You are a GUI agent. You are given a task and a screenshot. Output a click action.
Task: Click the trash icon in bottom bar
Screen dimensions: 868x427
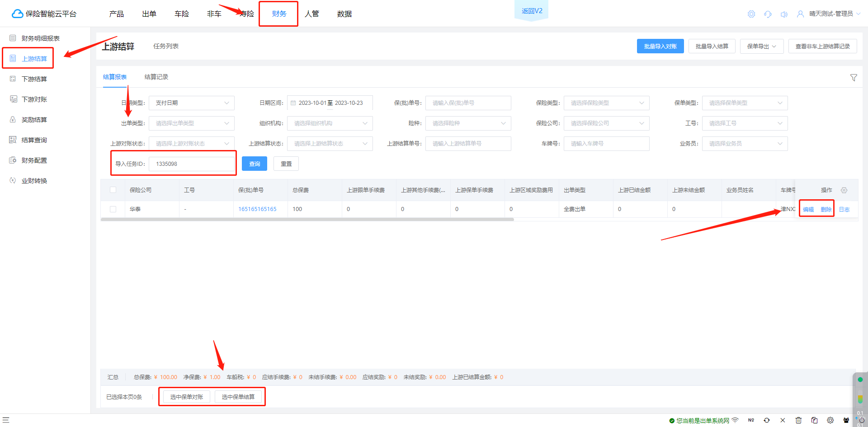point(798,420)
